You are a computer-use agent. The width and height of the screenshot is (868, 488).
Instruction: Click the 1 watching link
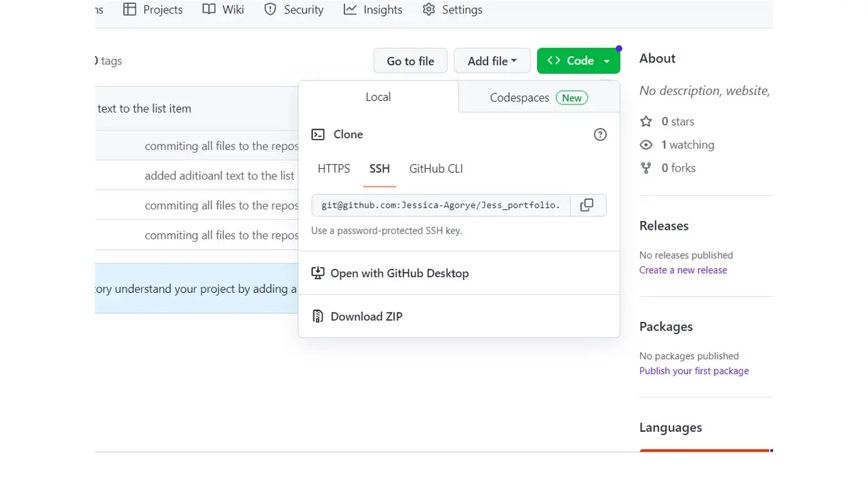(677, 144)
